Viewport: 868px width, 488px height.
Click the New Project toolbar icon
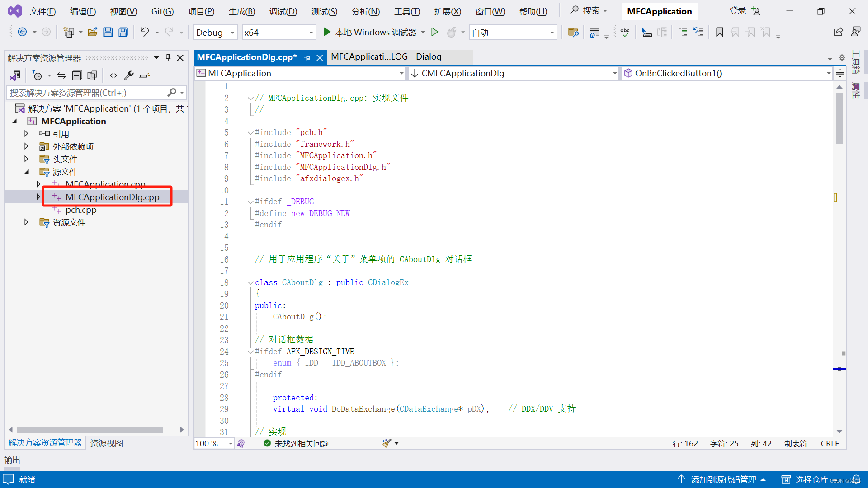point(69,32)
